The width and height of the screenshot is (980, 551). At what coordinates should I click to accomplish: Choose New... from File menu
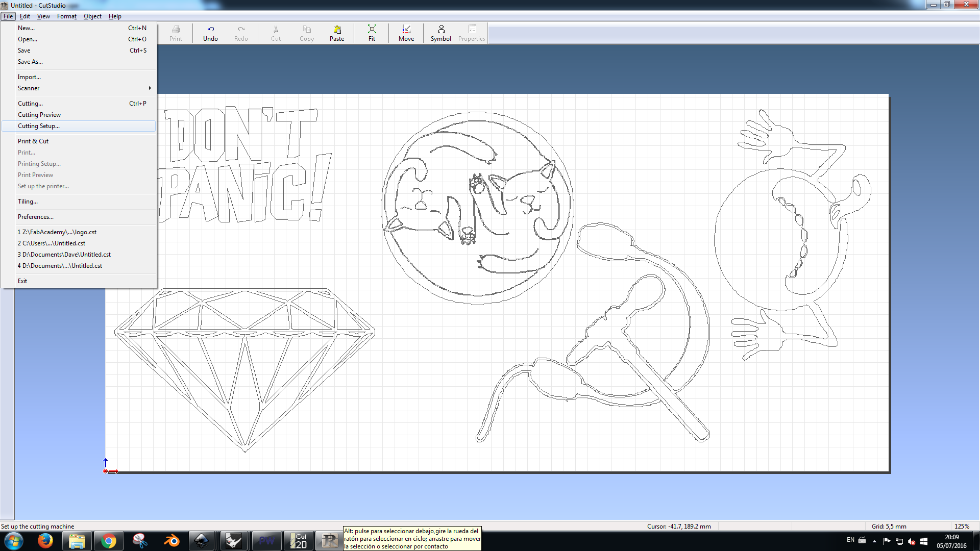[x=79, y=28]
